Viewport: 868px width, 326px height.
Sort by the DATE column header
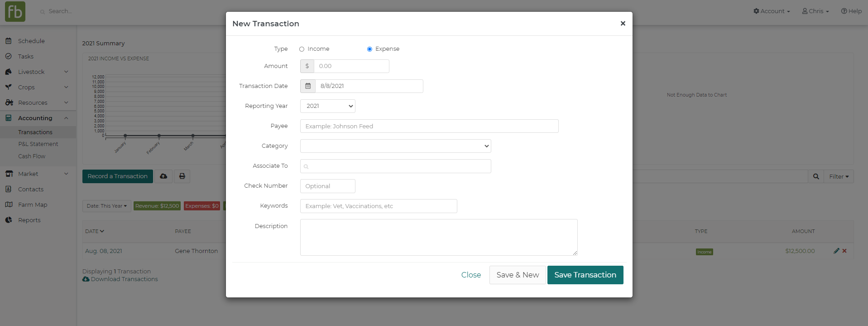pos(95,231)
